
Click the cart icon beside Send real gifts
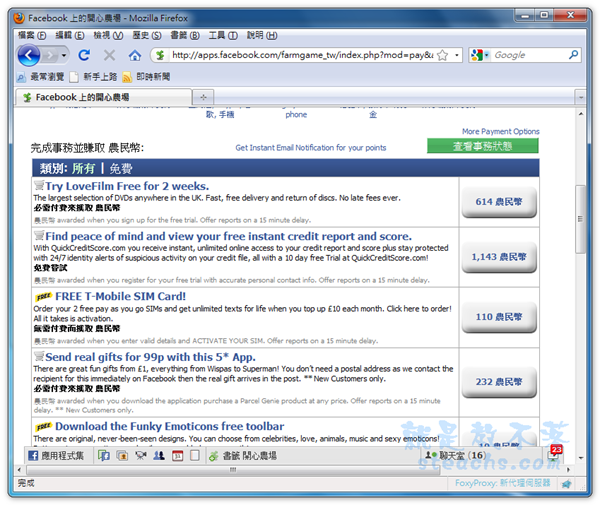tap(39, 356)
